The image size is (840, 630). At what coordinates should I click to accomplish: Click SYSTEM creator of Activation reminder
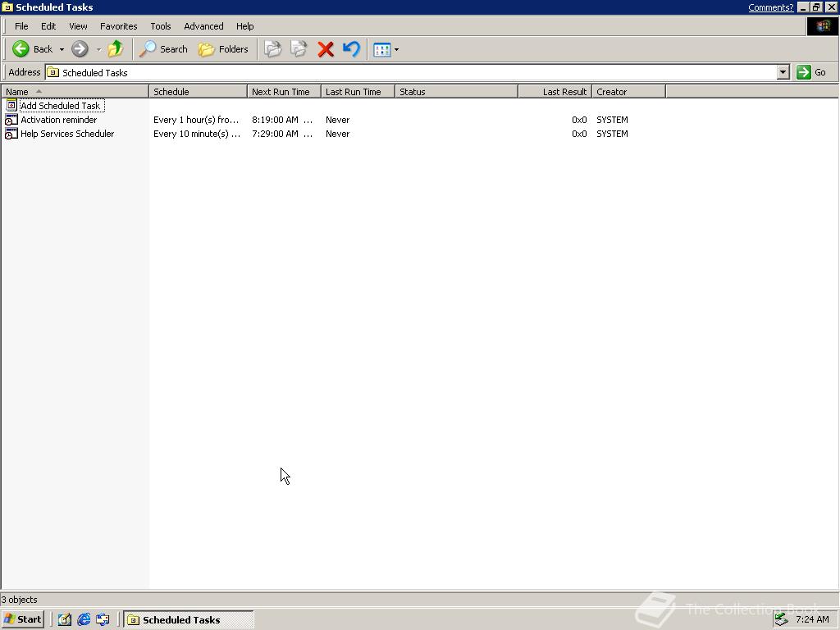pos(612,120)
